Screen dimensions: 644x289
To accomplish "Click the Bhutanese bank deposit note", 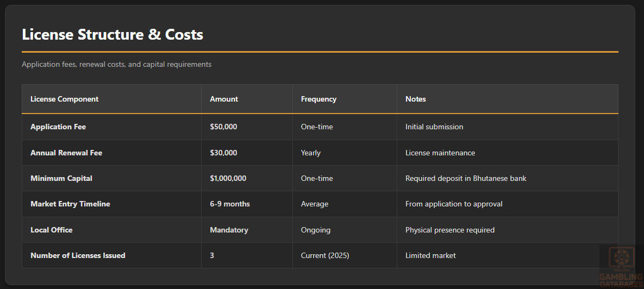I will click(466, 178).
